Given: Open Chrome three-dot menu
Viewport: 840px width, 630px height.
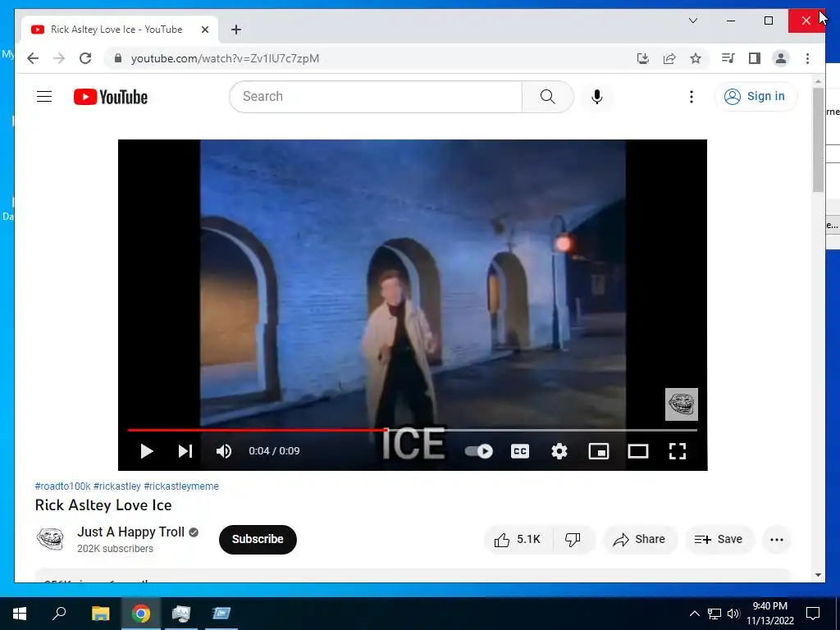Looking at the screenshot, I should (807, 58).
